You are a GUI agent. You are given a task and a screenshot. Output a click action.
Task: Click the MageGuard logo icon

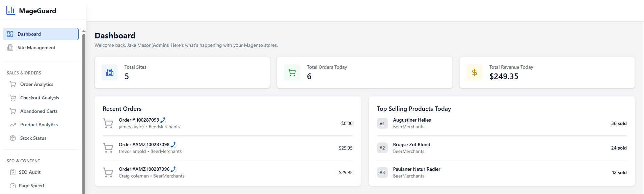click(x=10, y=10)
